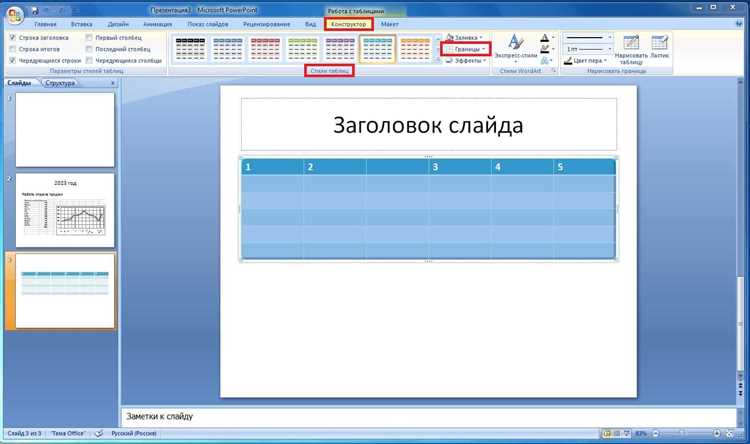Expand the Цвет пера dropdown arrow
Viewport: 750px width, 444px height.
(x=606, y=61)
